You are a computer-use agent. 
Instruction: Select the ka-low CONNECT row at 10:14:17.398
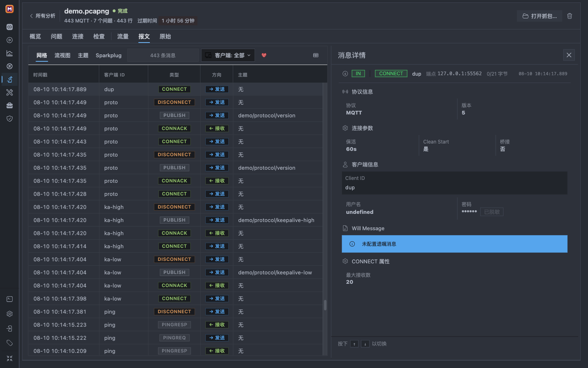[x=175, y=298]
